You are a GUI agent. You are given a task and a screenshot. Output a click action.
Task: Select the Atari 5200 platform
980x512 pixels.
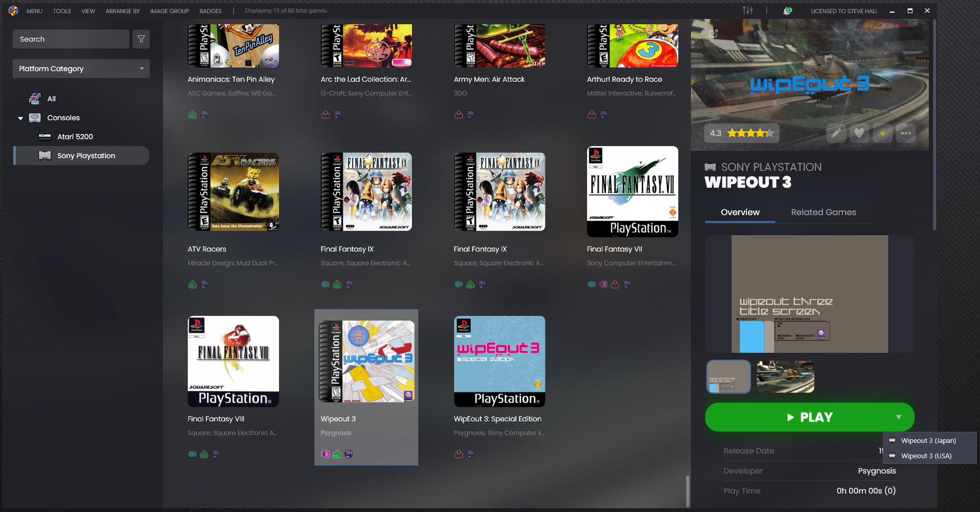(75, 137)
